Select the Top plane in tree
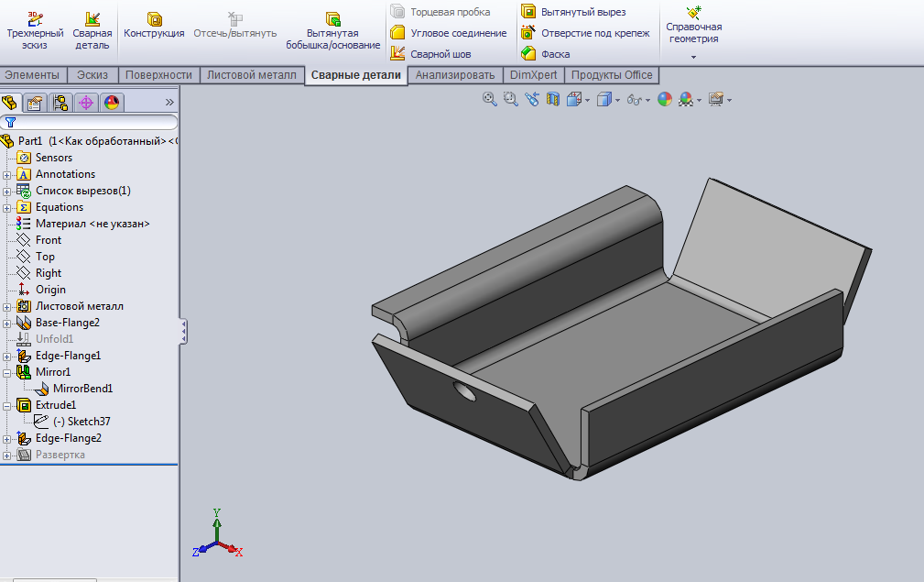This screenshot has width=924, height=582. (46, 257)
